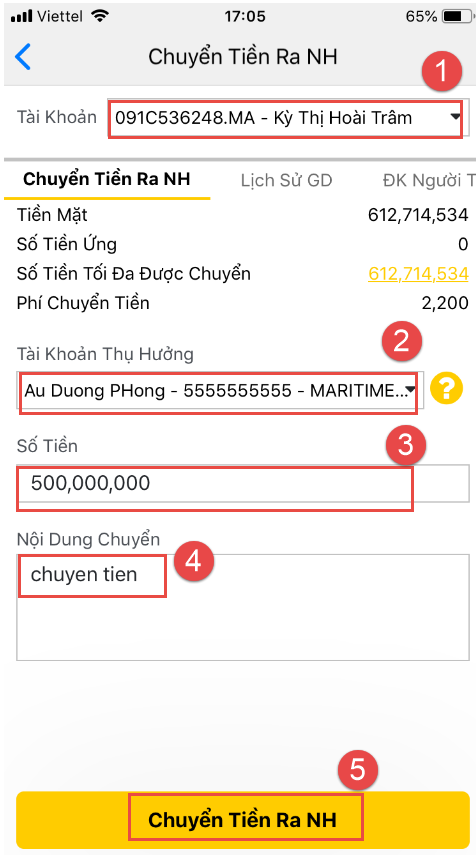The image size is (476, 855).
Task: Click the arrow on the account selector
Action: 456,117
